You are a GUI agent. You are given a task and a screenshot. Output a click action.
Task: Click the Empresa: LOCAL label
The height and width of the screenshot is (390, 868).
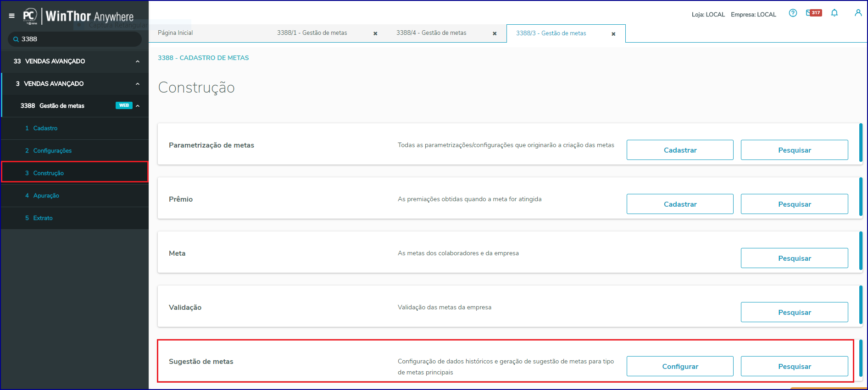[x=753, y=15]
